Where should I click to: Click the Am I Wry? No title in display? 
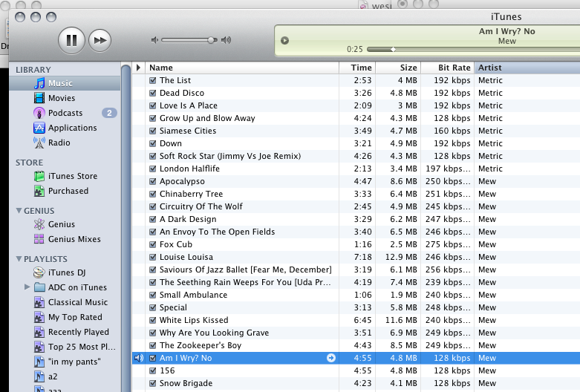pos(506,31)
